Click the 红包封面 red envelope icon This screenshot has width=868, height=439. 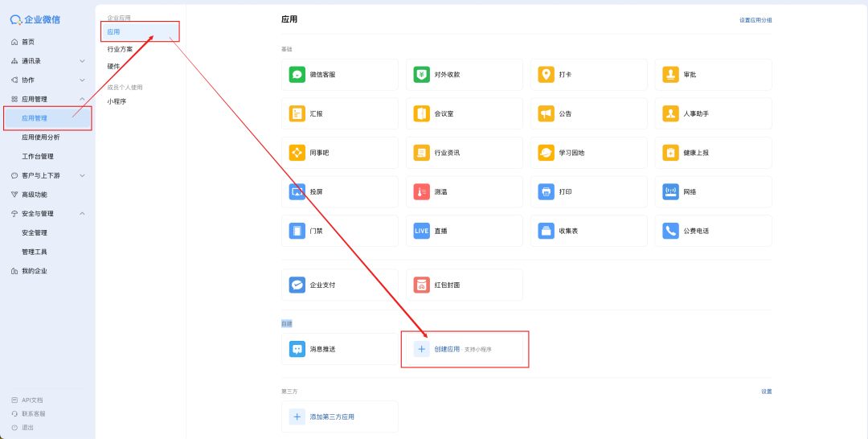(422, 285)
